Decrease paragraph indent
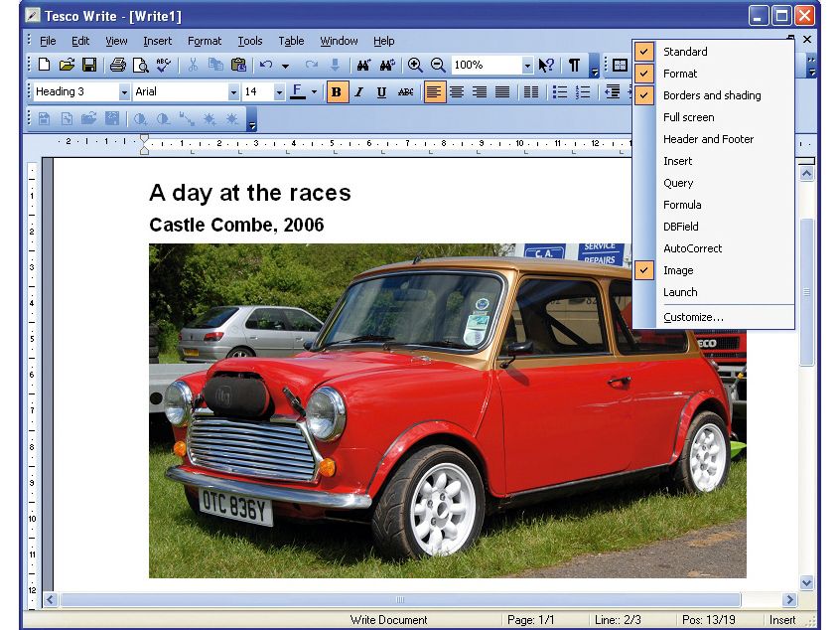 tap(612, 92)
